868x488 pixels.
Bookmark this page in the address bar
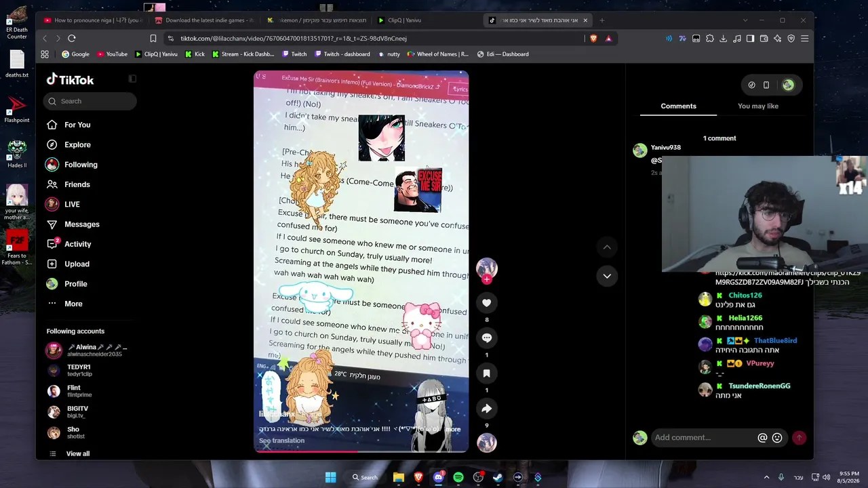153,39
